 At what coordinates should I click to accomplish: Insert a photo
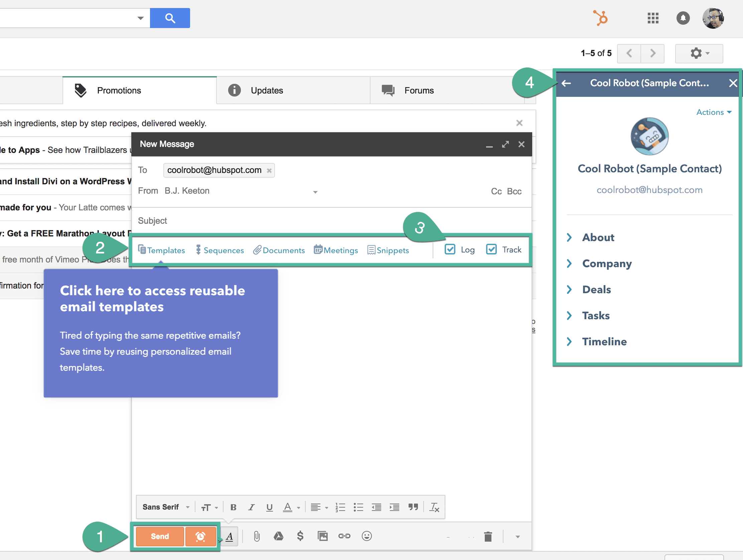322,536
